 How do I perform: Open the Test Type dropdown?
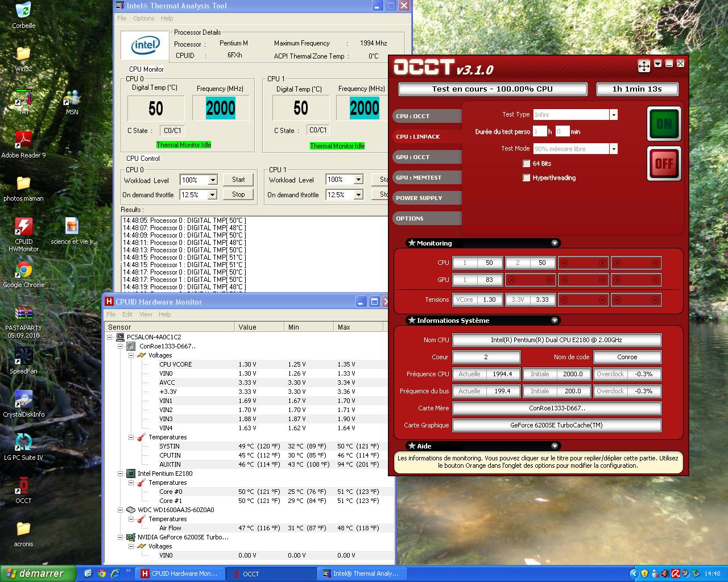coord(613,115)
